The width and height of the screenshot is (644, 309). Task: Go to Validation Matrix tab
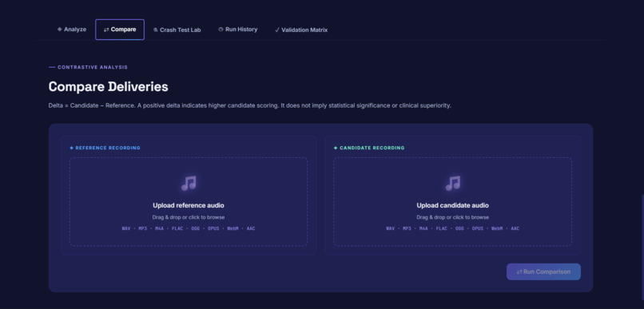pos(301,30)
